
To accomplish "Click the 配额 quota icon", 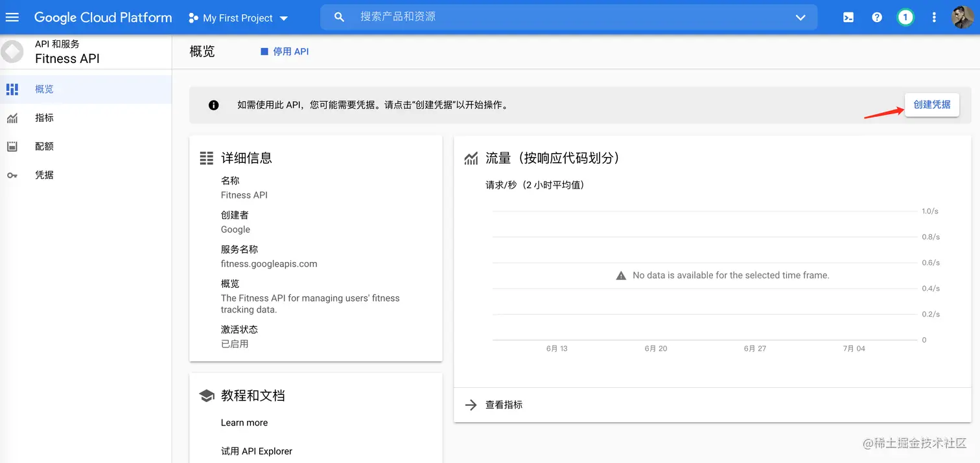I will pyautogui.click(x=12, y=147).
